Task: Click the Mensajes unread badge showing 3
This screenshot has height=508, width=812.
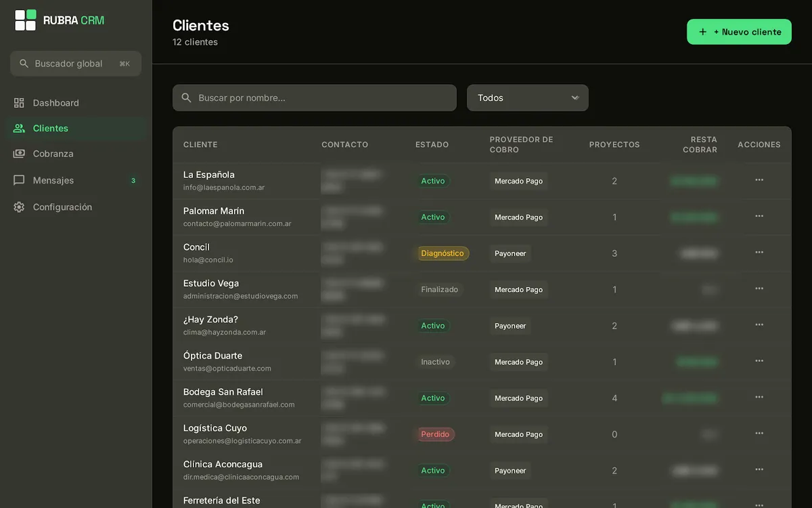Action: tap(133, 181)
